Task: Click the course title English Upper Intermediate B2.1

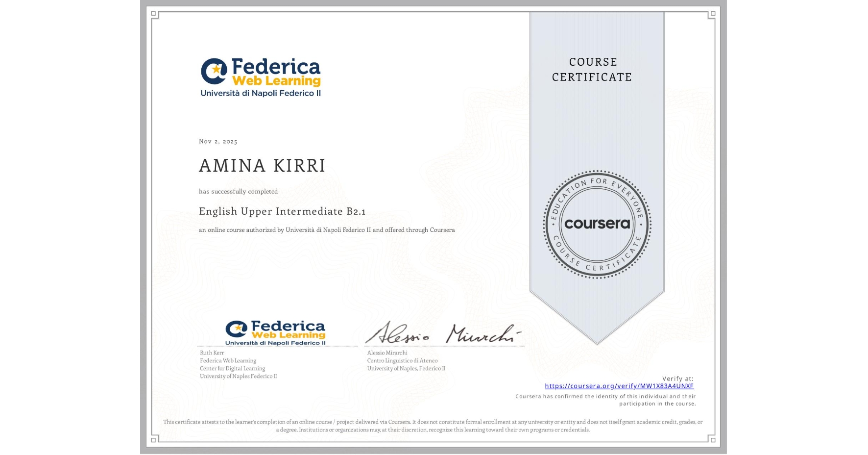Action: (x=282, y=211)
